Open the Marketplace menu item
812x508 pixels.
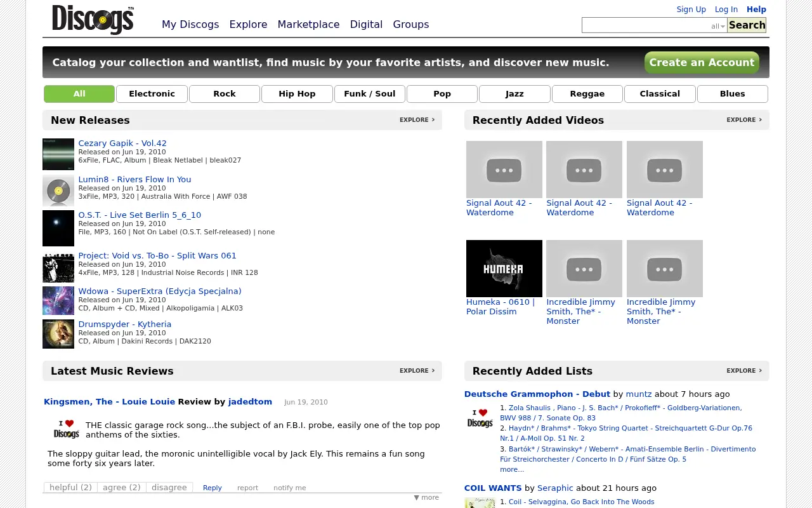[x=308, y=25]
